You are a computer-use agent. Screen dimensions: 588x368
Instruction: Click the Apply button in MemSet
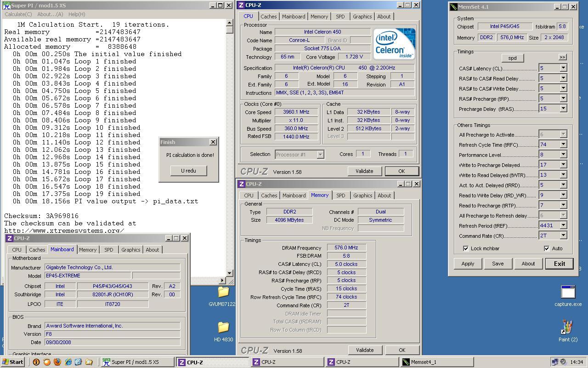[468, 264]
